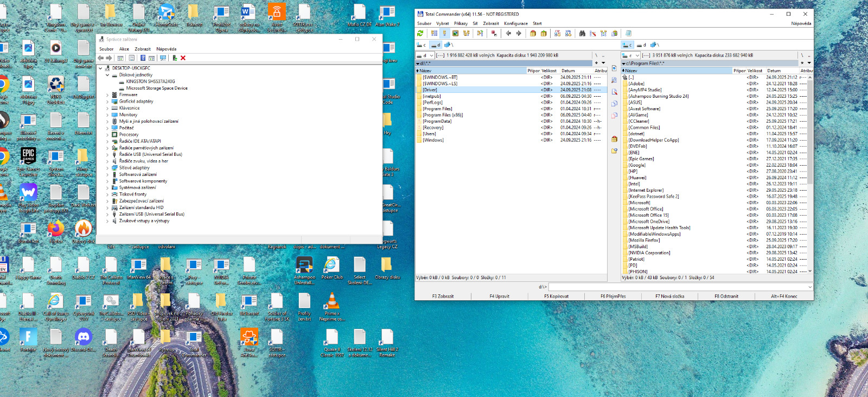Open the Konfigurace menu in Total Commander

pyautogui.click(x=515, y=24)
